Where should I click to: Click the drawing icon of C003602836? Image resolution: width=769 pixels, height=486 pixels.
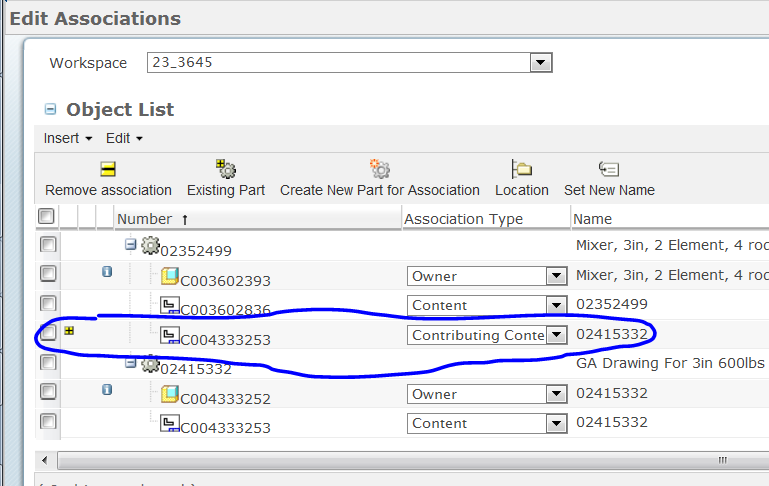(x=170, y=306)
